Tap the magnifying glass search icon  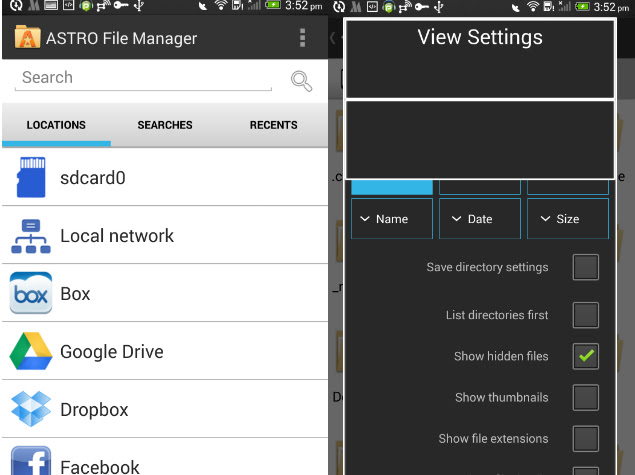[301, 81]
